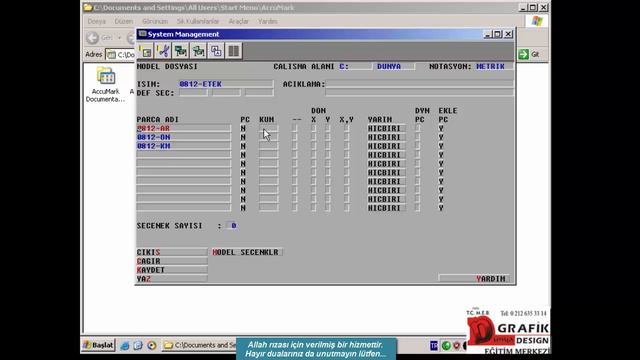Tick the DON X checkbox in 0812-ON row
The image size is (640, 360).
click(313, 137)
